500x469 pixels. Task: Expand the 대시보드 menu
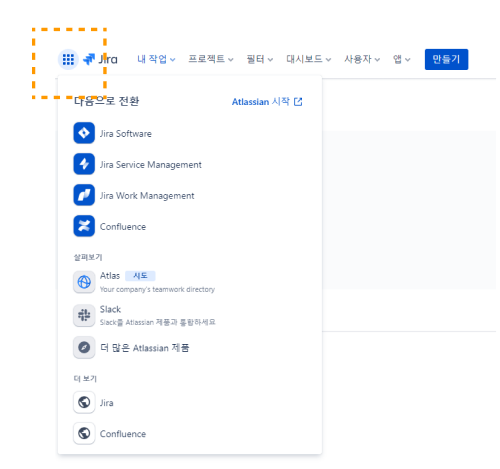click(309, 59)
